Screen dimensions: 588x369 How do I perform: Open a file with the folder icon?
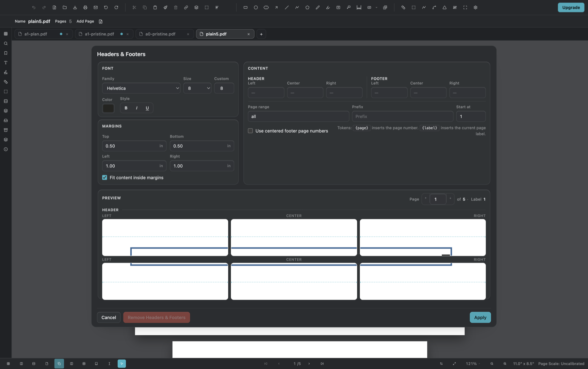65,8
